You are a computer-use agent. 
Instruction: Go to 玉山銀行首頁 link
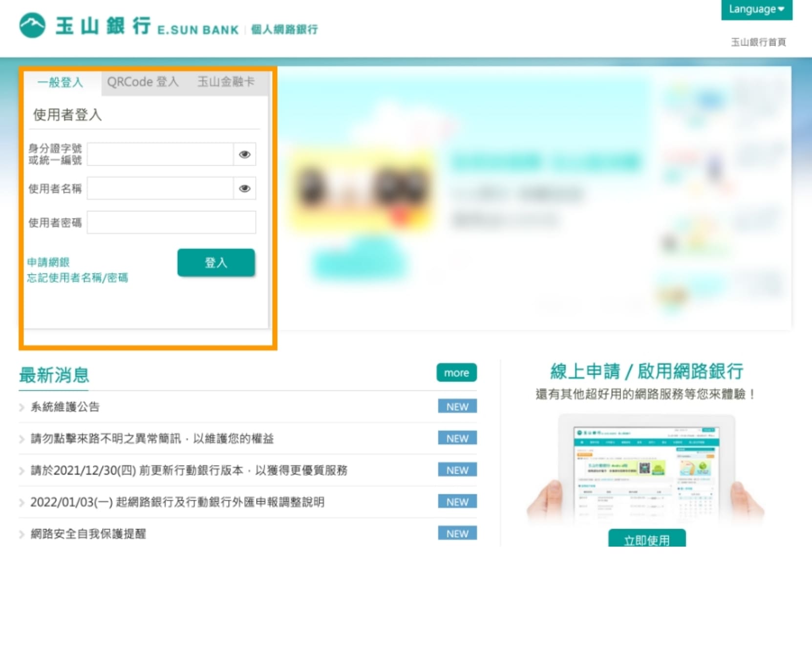click(x=758, y=42)
